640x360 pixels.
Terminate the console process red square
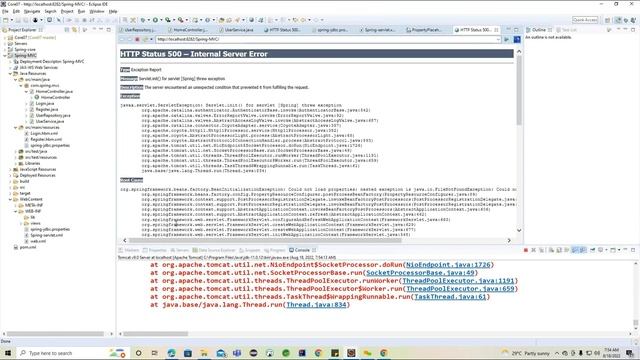(x=526, y=250)
